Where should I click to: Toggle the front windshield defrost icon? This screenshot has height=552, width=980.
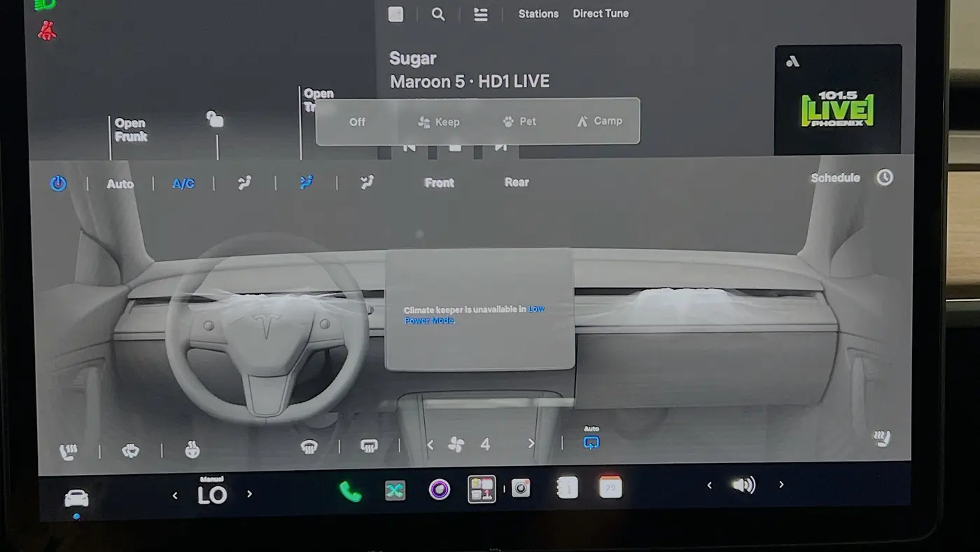[309, 446]
